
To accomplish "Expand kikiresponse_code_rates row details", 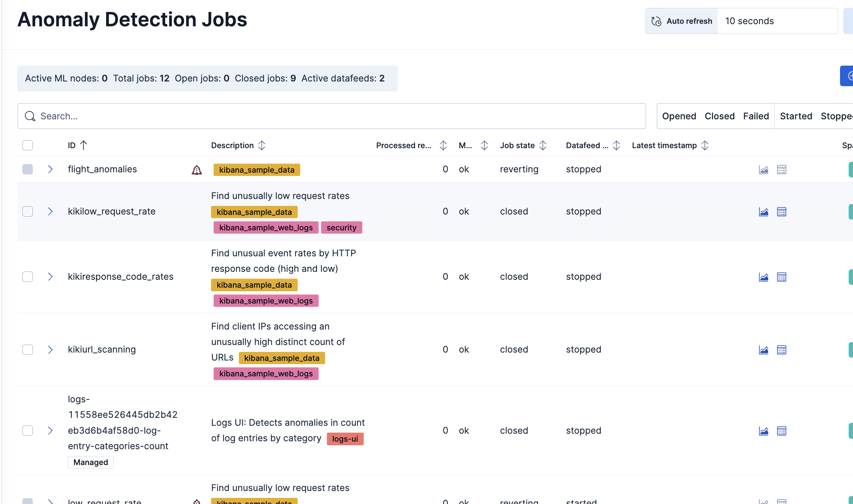I will (x=51, y=277).
